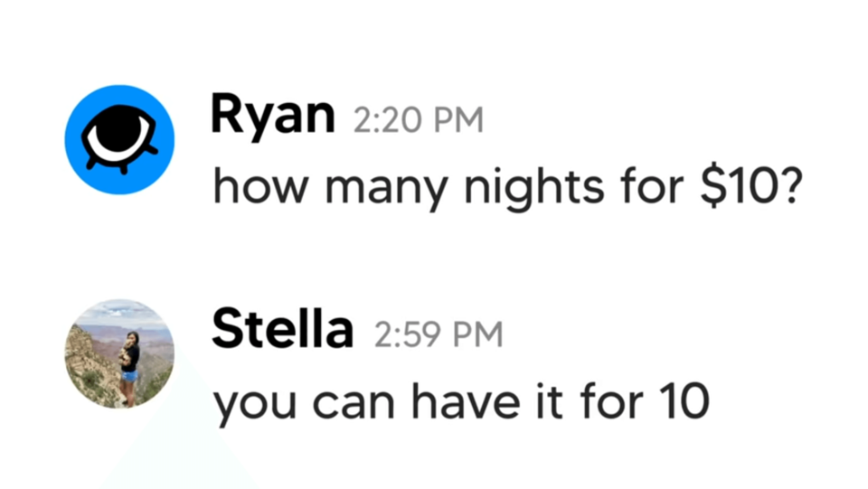Click the word "many" in Ryan's message
Viewport: 868px width, 489px height.
(x=386, y=192)
